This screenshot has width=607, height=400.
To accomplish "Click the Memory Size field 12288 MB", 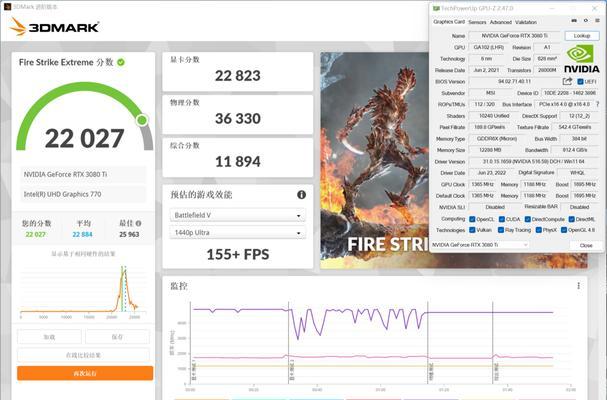I will 490,150.
